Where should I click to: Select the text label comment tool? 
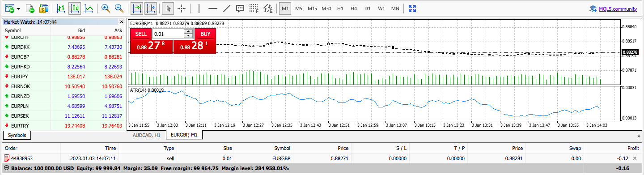point(240,8)
